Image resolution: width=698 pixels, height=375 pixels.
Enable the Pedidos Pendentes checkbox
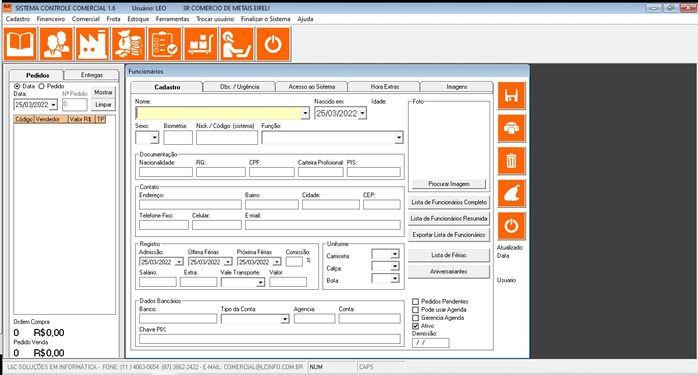coord(415,302)
